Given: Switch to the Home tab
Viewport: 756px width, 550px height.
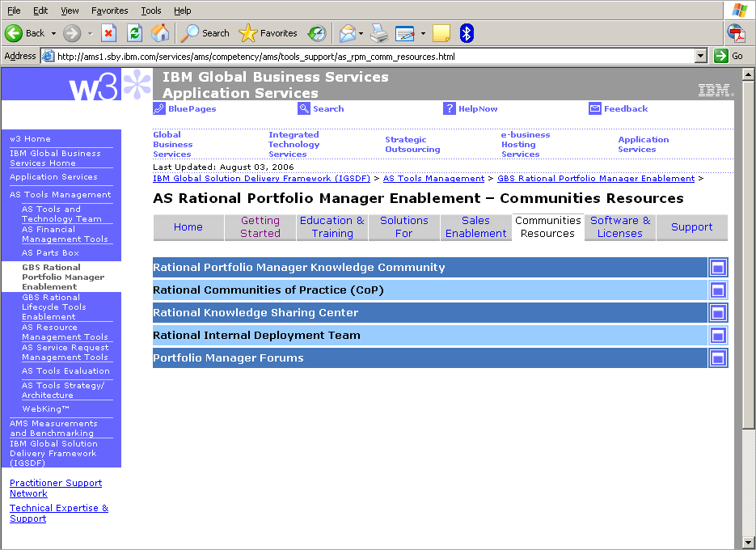Looking at the screenshot, I should pos(188,226).
